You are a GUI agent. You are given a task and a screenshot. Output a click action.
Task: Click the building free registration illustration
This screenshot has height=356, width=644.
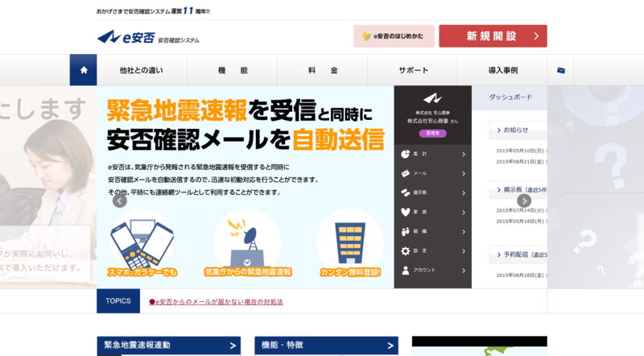click(x=350, y=243)
